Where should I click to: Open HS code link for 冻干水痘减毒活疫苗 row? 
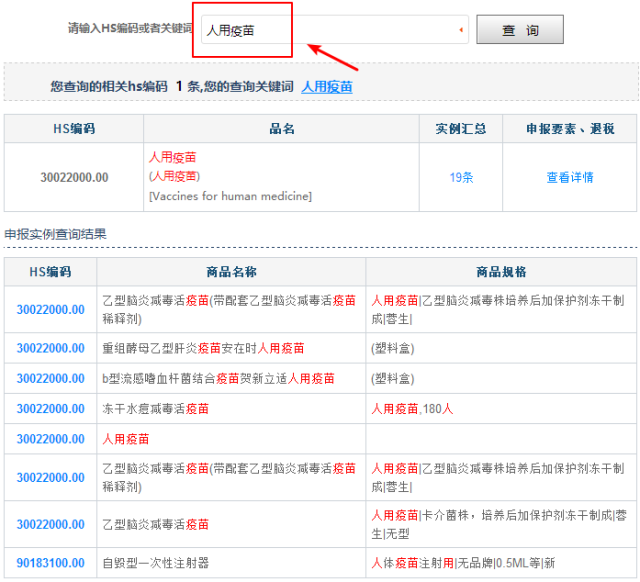click(x=51, y=408)
